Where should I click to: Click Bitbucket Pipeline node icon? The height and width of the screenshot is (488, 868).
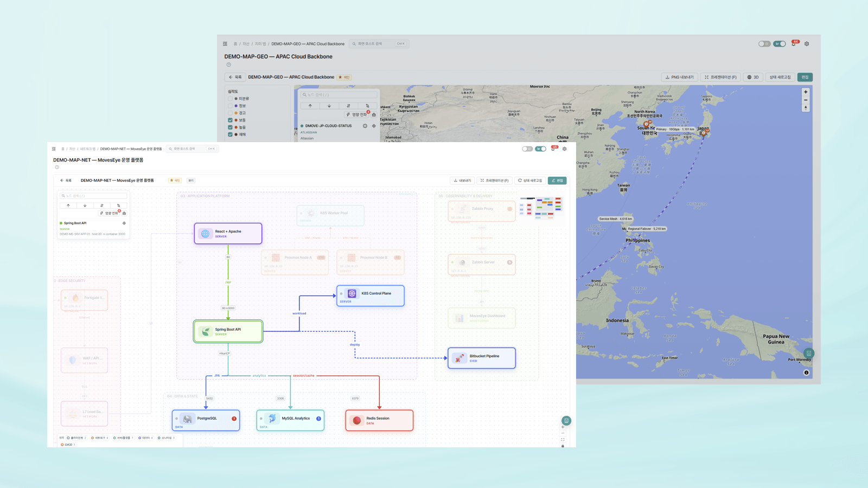pyautogui.click(x=459, y=358)
